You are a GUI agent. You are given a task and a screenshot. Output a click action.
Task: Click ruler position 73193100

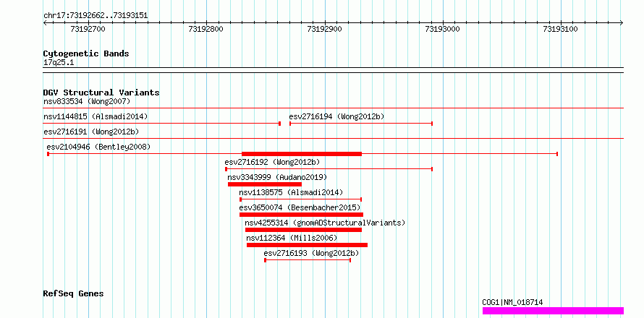click(x=561, y=29)
